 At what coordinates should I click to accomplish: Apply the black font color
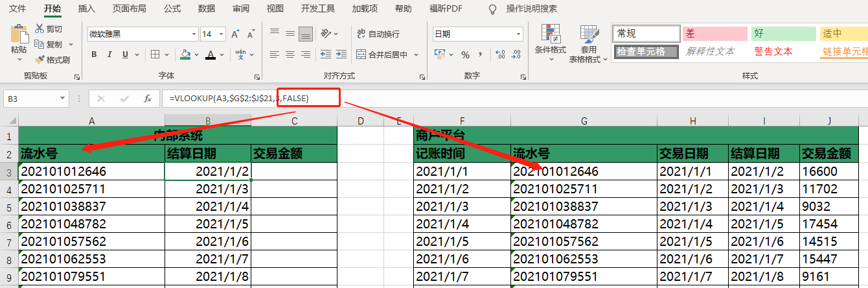210,54
